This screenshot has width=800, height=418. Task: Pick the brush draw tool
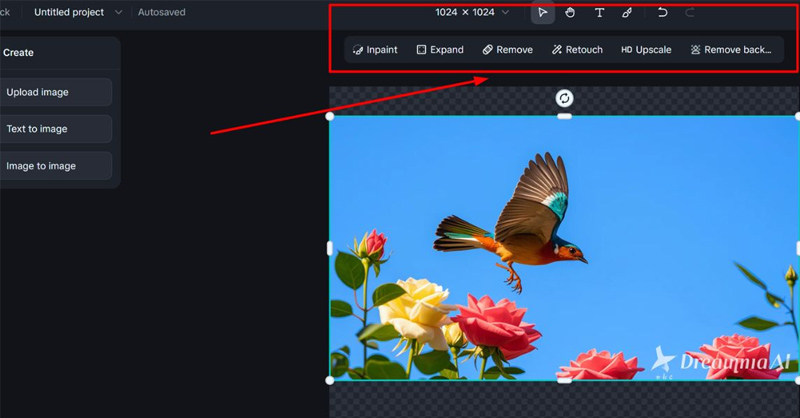(x=627, y=13)
